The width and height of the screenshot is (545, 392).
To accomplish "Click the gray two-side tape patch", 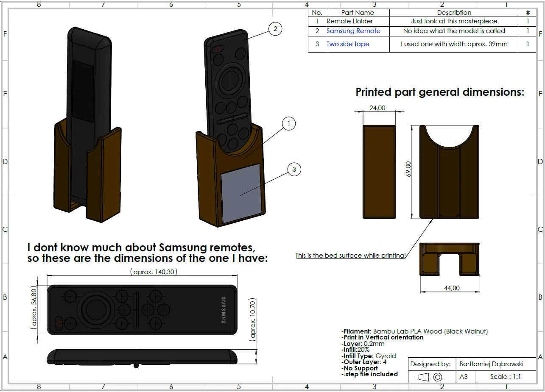I will (240, 193).
